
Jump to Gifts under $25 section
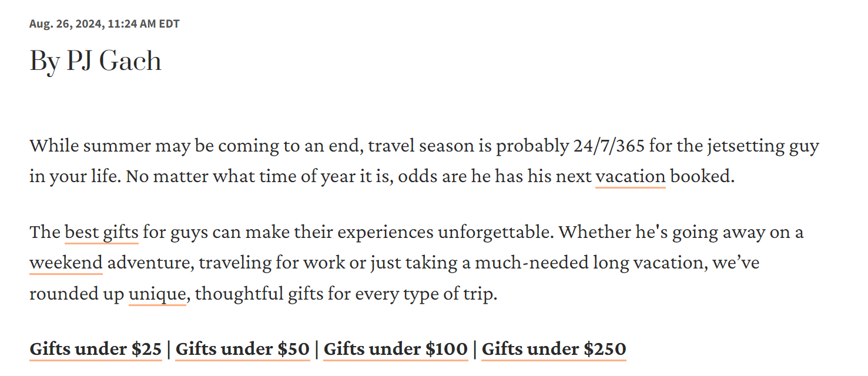[96, 349]
